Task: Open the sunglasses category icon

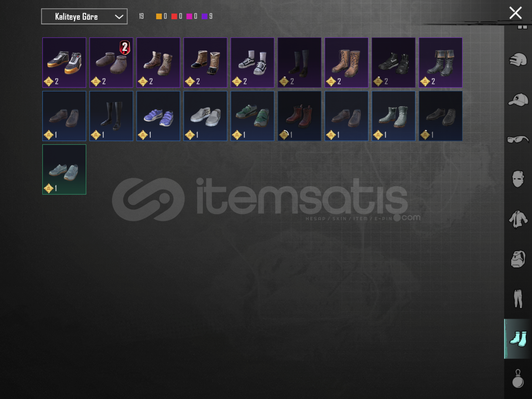Action: click(x=518, y=139)
